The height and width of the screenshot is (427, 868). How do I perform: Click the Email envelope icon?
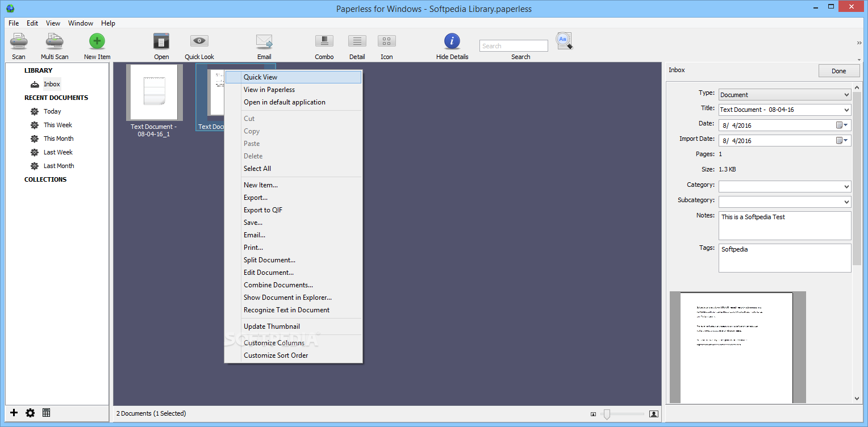pyautogui.click(x=264, y=41)
